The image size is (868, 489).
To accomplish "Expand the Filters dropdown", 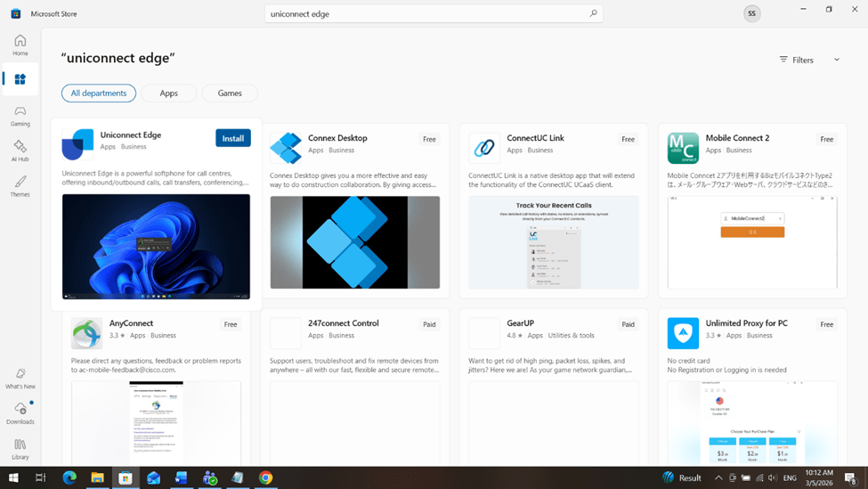I will [x=809, y=60].
